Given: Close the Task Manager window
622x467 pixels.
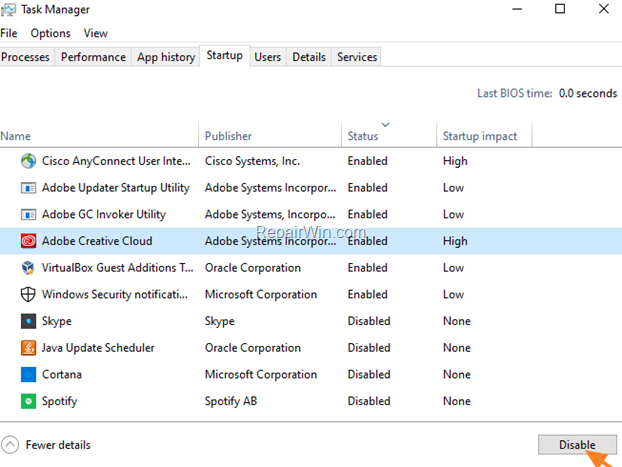Looking at the screenshot, I should [x=604, y=9].
